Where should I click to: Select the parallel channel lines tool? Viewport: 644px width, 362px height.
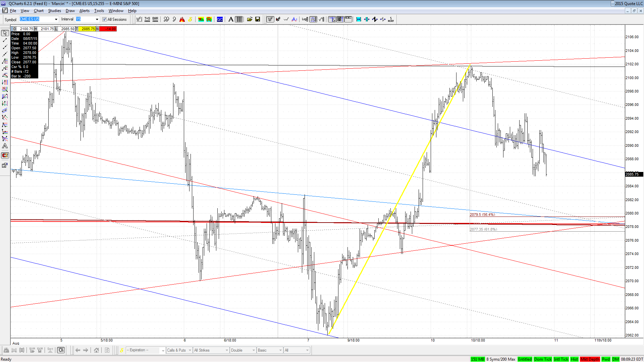click(x=5, y=110)
